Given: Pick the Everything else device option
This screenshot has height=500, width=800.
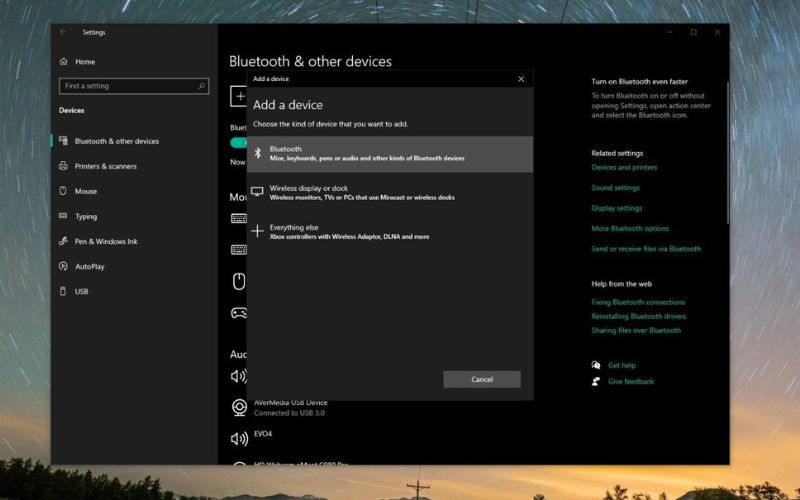Looking at the screenshot, I should coord(390,232).
